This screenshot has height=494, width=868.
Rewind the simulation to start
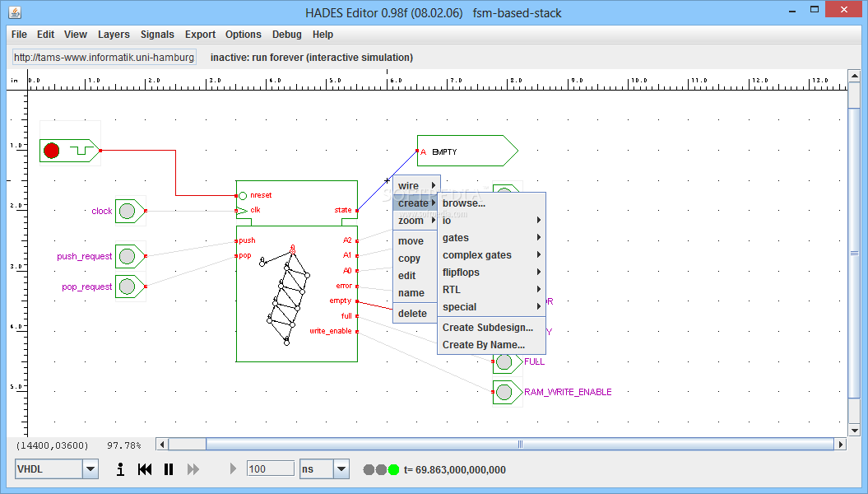pyautogui.click(x=145, y=469)
